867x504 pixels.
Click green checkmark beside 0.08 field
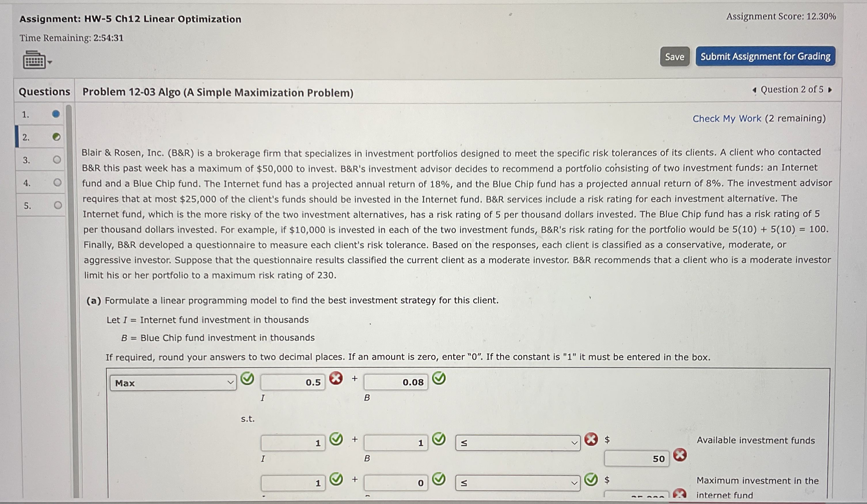pyautogui.click(x=439, y=378)
